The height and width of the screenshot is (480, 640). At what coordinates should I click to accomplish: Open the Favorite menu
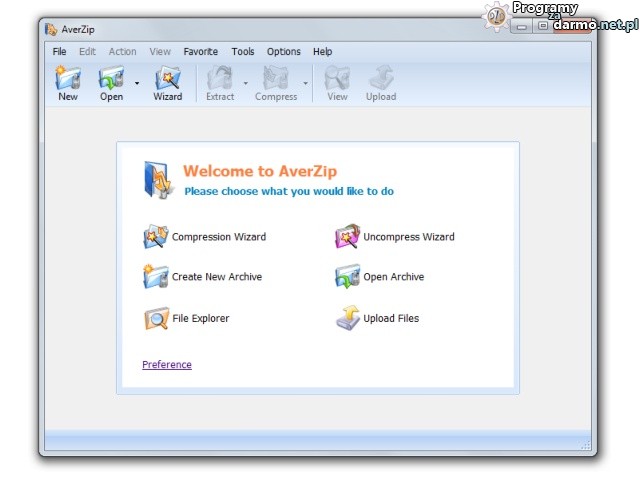coord(200,52)
